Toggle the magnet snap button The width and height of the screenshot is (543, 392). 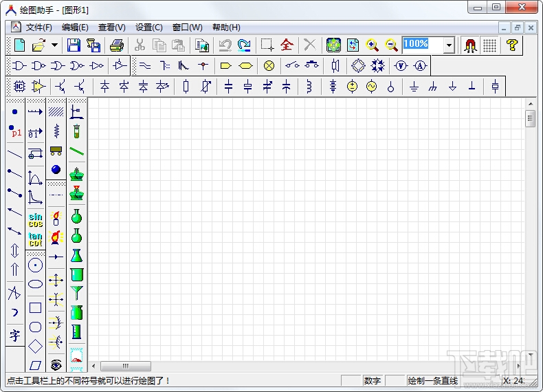(x=470, y=45)
